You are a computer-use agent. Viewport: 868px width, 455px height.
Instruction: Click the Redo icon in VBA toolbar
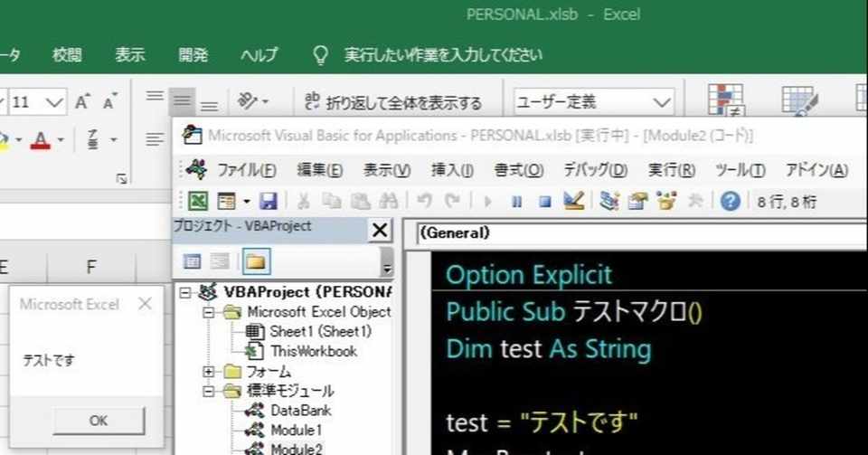(x=453, y=201)
